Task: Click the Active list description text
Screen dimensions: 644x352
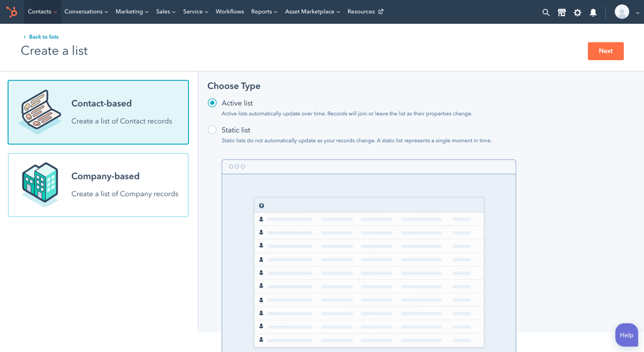Action: pos(347,114)
